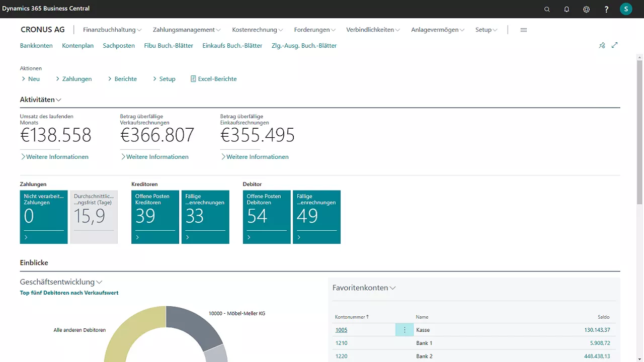Click arrow on Nicht verarbeitete Zahlungen tile
The height and width of the screenshot is (362, 644).
pos(26,237)
